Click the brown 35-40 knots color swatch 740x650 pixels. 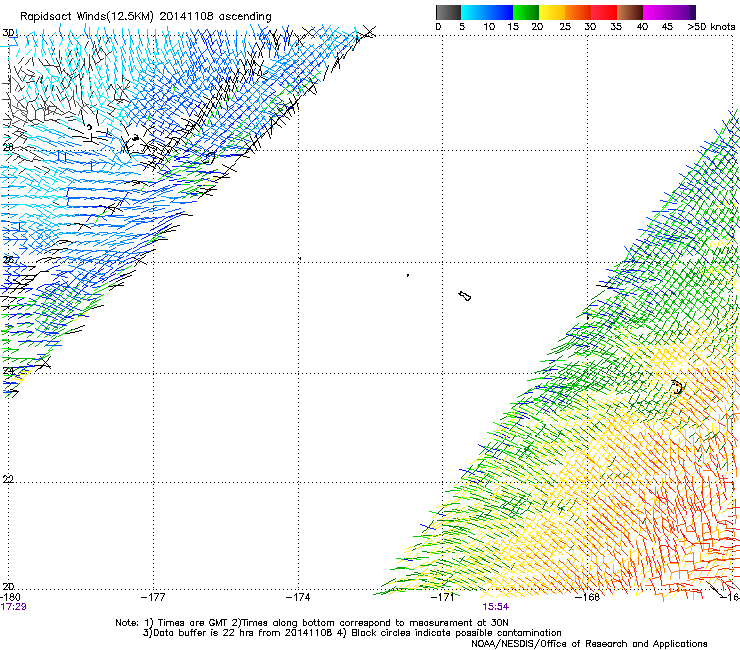click(x=630, y=12)
